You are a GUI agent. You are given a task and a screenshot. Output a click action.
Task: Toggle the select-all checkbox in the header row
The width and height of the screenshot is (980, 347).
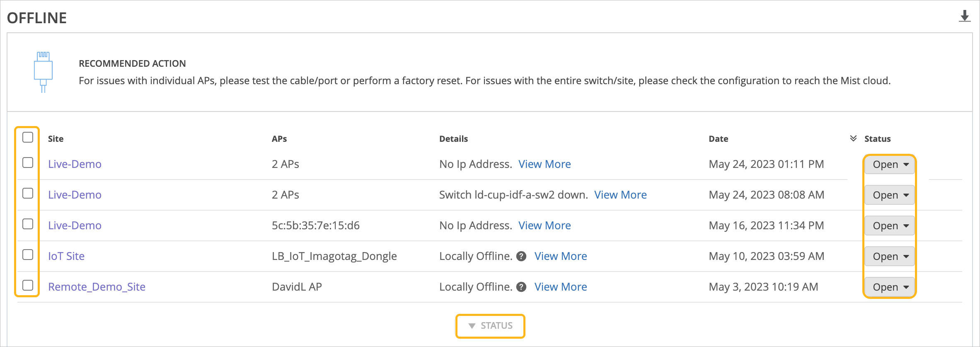click(x=28, y=137)
